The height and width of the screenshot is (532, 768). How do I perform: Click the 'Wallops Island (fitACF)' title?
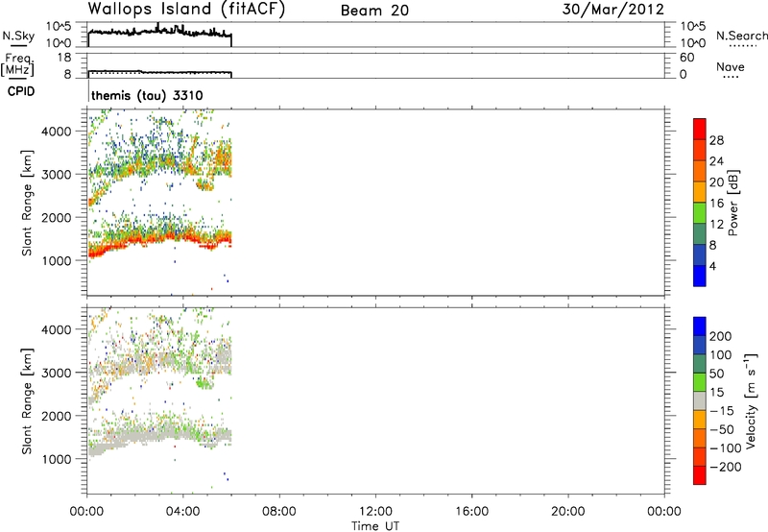[x=186, y=10]
